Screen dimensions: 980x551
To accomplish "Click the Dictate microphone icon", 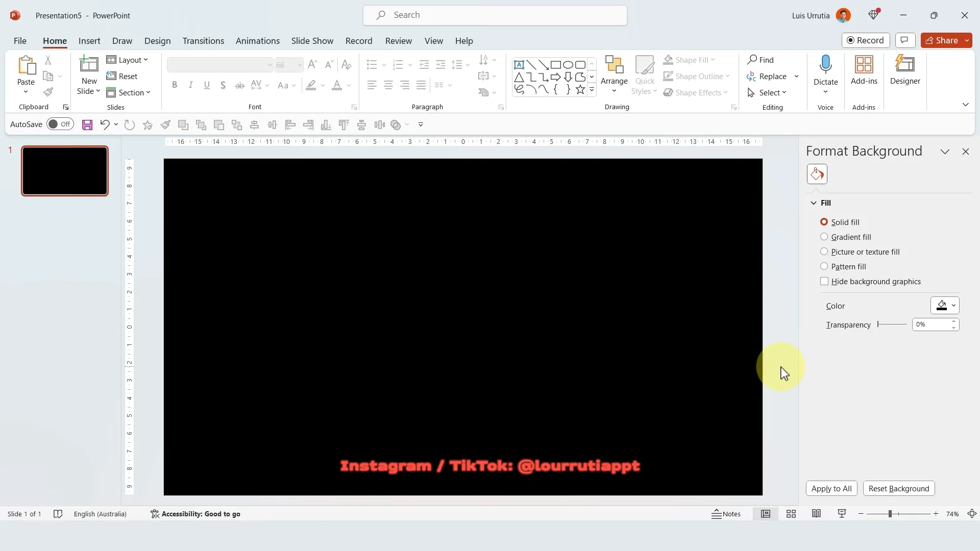I will click(826, 65).
